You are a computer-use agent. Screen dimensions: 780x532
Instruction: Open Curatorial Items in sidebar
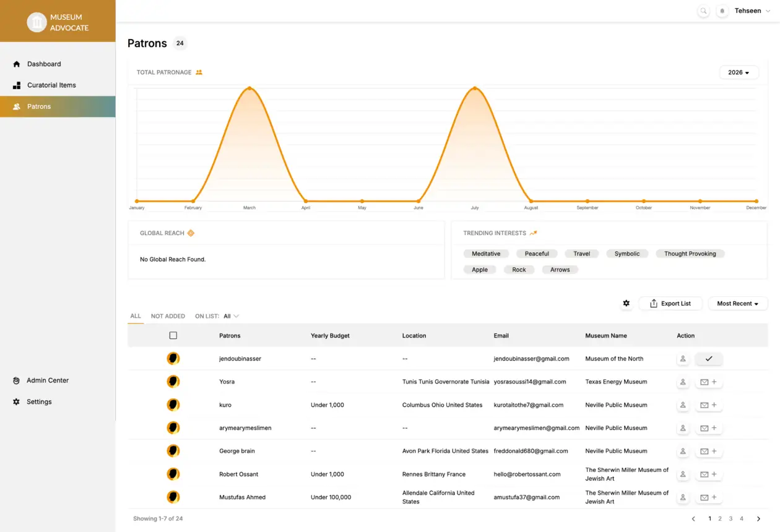coord(58,85)
